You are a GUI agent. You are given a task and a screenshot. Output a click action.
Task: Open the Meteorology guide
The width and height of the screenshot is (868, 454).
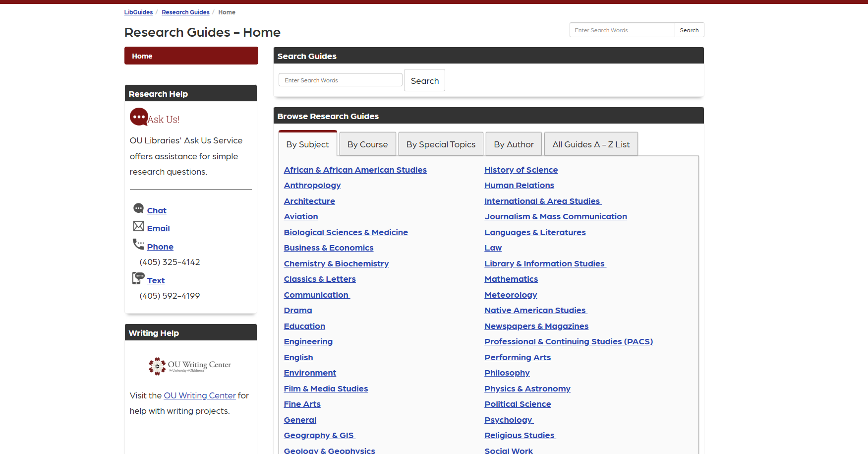tap(511, 295)
